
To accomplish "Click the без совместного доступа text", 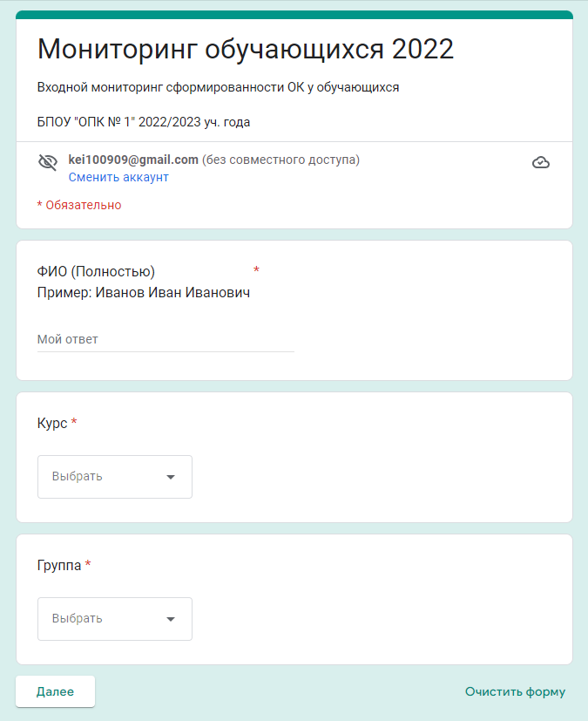I will 280,160.
